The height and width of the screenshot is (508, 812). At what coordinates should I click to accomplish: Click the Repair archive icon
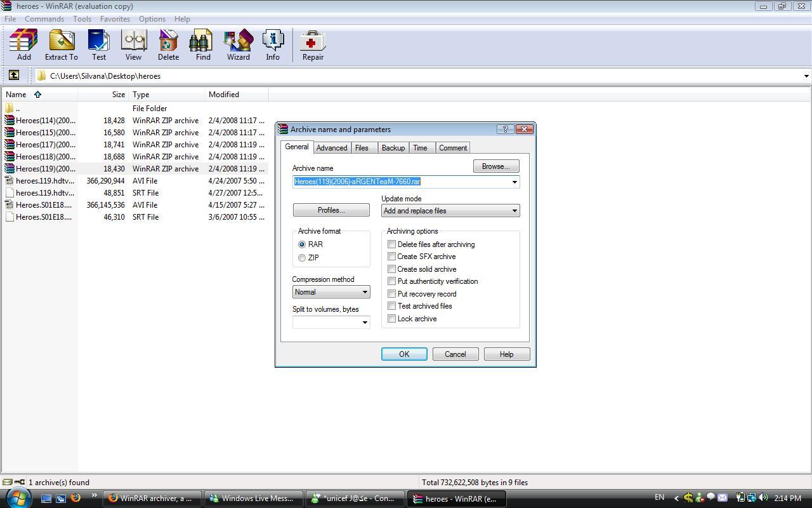coord(313,41)
